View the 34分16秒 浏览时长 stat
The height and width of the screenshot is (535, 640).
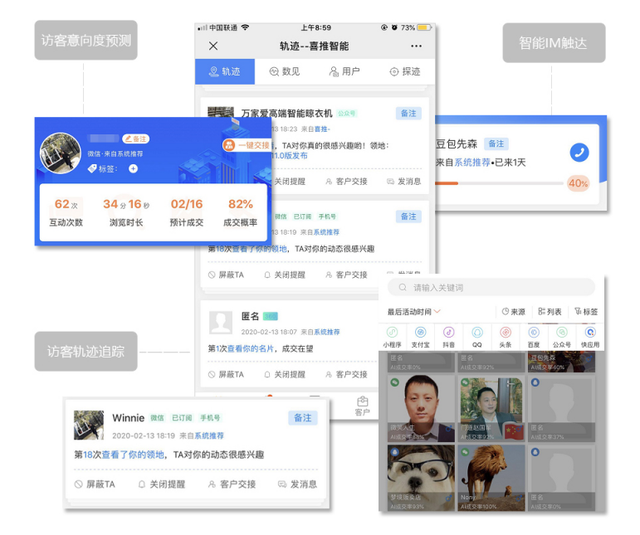pyautogui.click(x=126, y=212)
